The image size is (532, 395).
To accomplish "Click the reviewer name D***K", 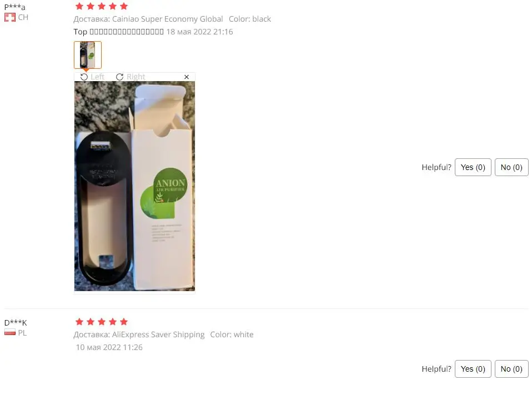I will click(x=15, y=322).
